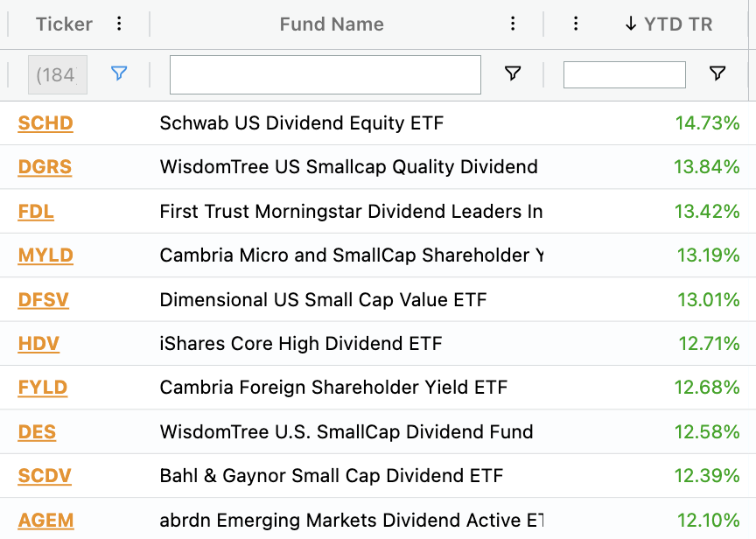Open the MYLD ticker link
Screen dimensions: 756x539
45,255
